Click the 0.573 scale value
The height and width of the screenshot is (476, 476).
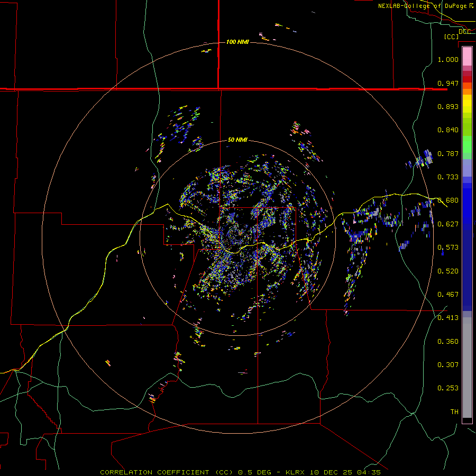(448, 248)
